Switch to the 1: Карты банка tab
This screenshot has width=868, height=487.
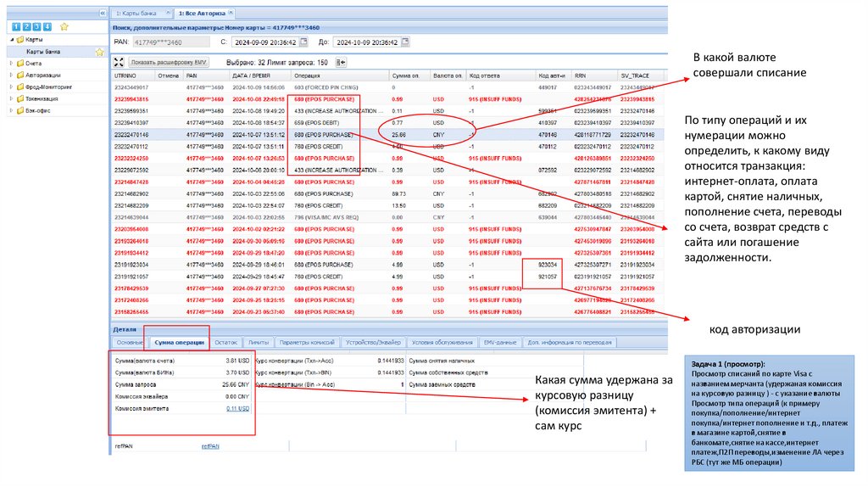click(x=142, y=13)
